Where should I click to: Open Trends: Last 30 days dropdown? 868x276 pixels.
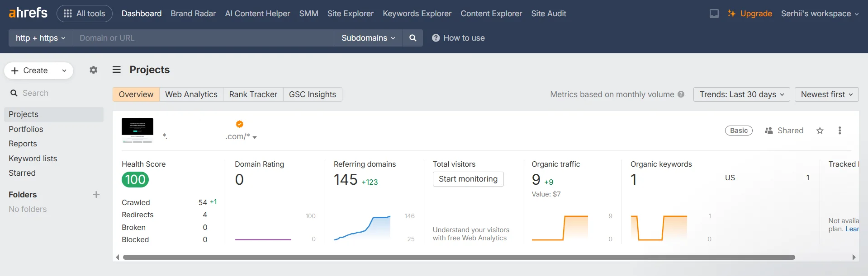click(x=742, y=94)
